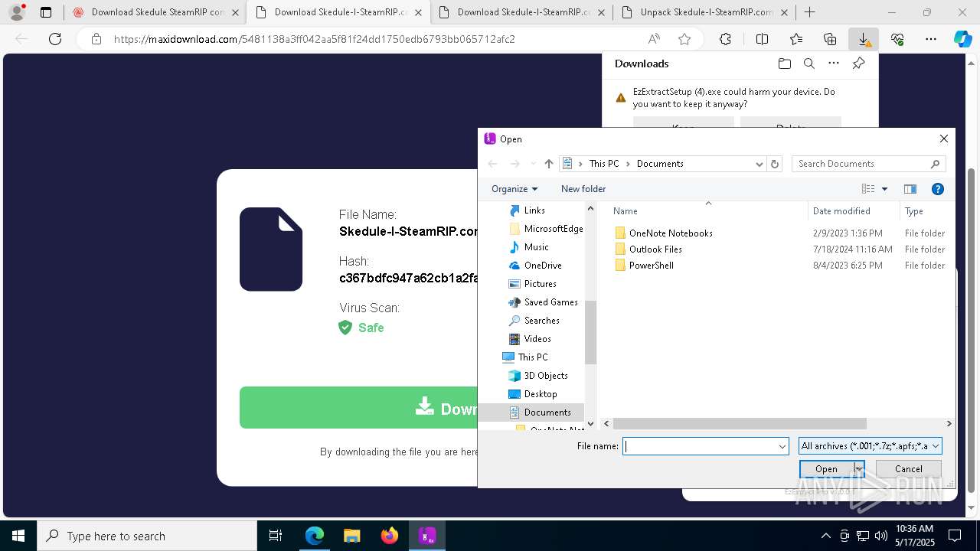Screen dimensions: 980x551
Task: Select Desktop in navigation tree
Action: [x=541, y=394]
